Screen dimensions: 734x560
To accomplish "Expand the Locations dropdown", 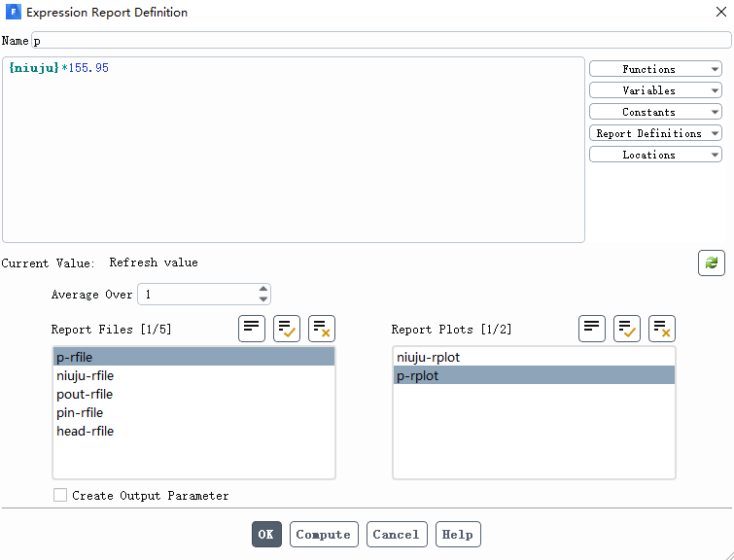I will (x=654, y=155).
